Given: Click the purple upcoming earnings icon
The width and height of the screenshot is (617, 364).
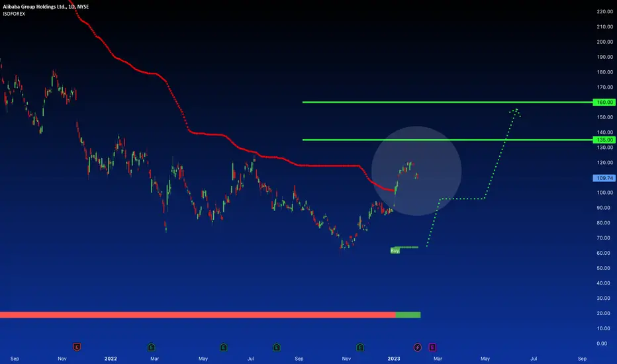Looking at the screenshot, I should [x=432, y=347].
